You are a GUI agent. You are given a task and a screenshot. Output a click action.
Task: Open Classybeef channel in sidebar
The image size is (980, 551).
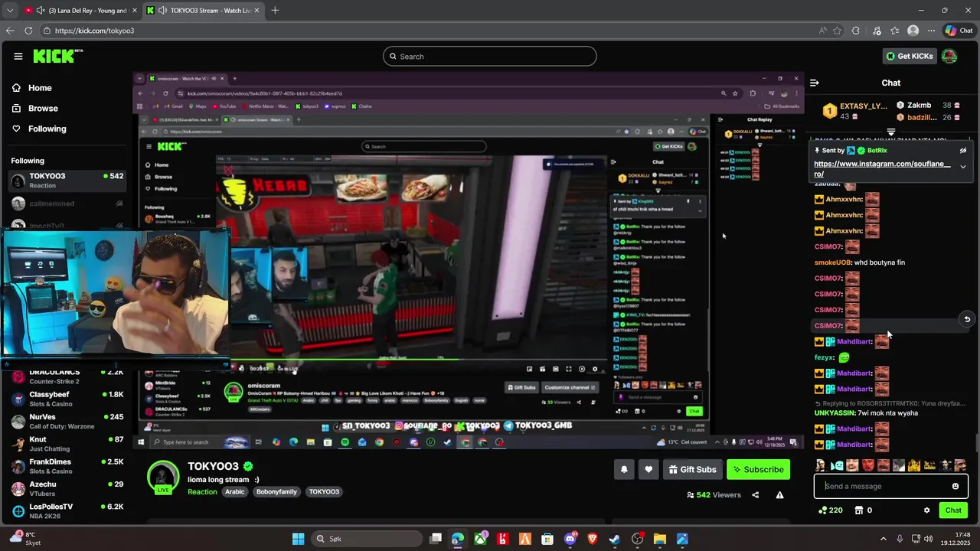tap(67, 399)
